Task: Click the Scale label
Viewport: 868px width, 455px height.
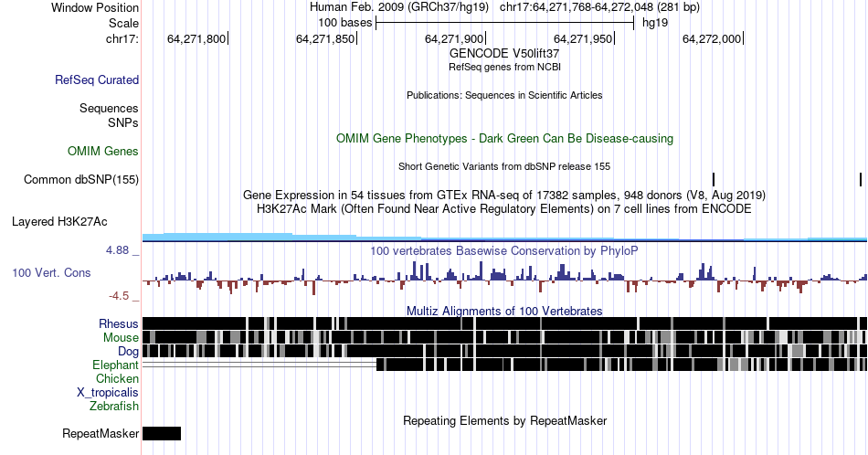Action: pyautogui.click(x=123, y=23)
